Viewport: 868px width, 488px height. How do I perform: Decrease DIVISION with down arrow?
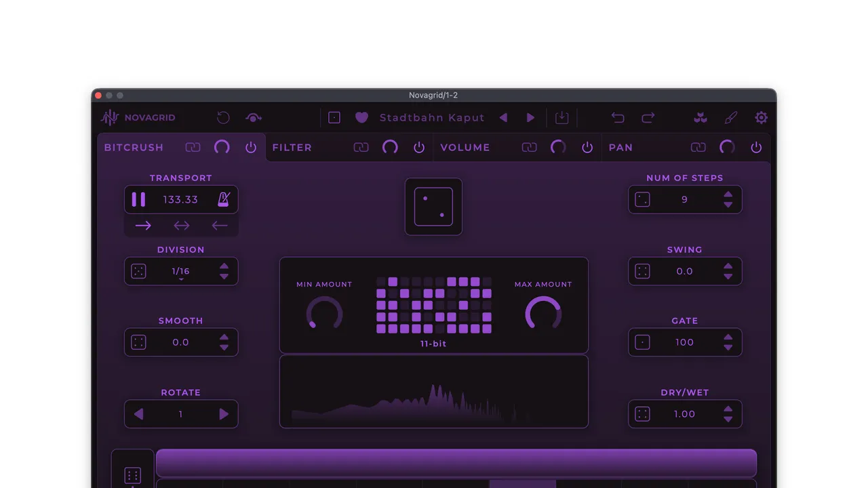[x=224, y=277]
